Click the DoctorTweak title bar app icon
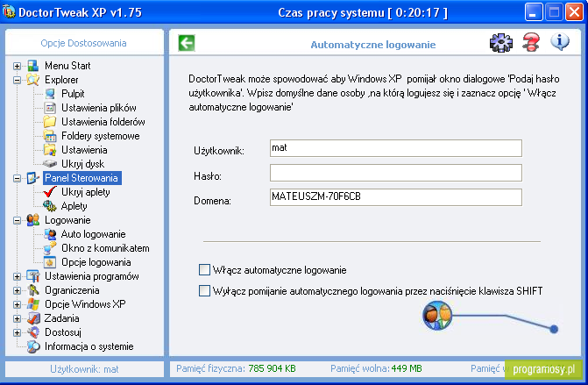588x385 pixels. 8,12
